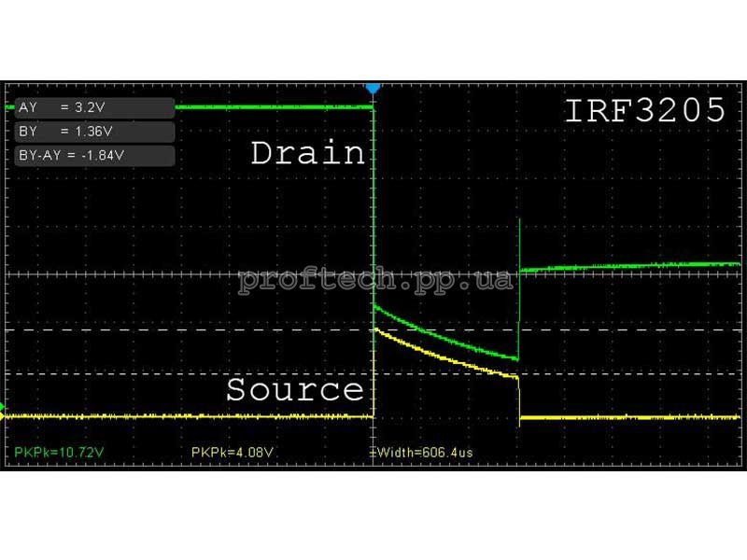Select the Source waveform label
This screenshot has height=560, width=747.
(x=295, y=389)
